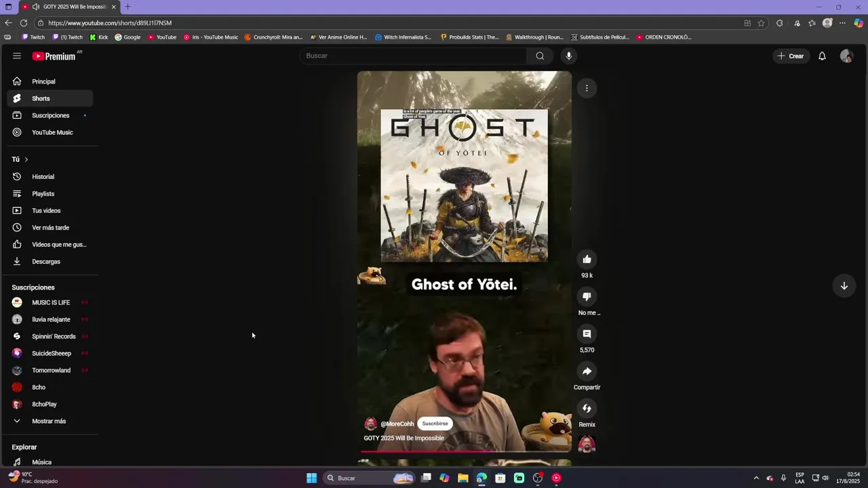868x488 pixels.
Task: Open Música under Explorar
Action: (x=50, y=462)
